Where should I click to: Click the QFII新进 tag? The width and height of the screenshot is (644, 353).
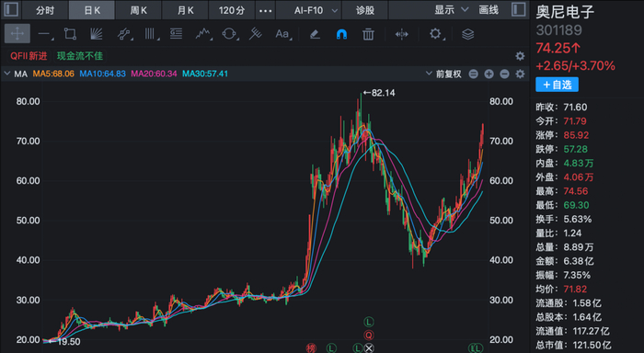[29, 56]
